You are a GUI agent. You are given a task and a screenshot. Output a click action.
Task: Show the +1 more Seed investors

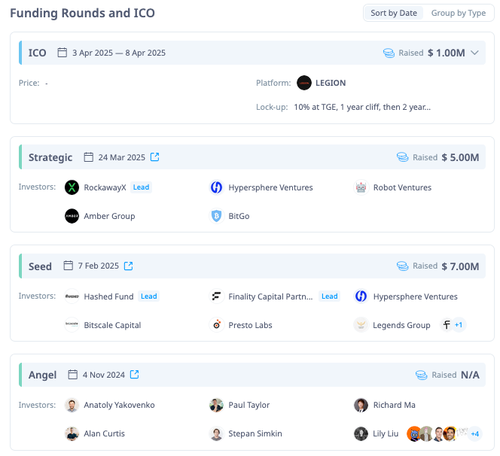click(459, 325)
